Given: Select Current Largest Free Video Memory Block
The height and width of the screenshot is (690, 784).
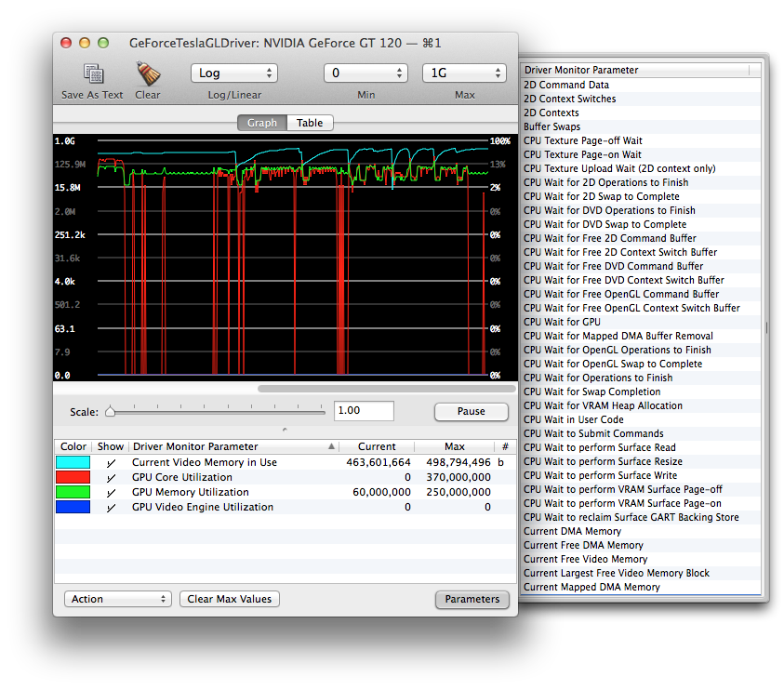Looking at the screenshot, I should [x=641, y=574].
